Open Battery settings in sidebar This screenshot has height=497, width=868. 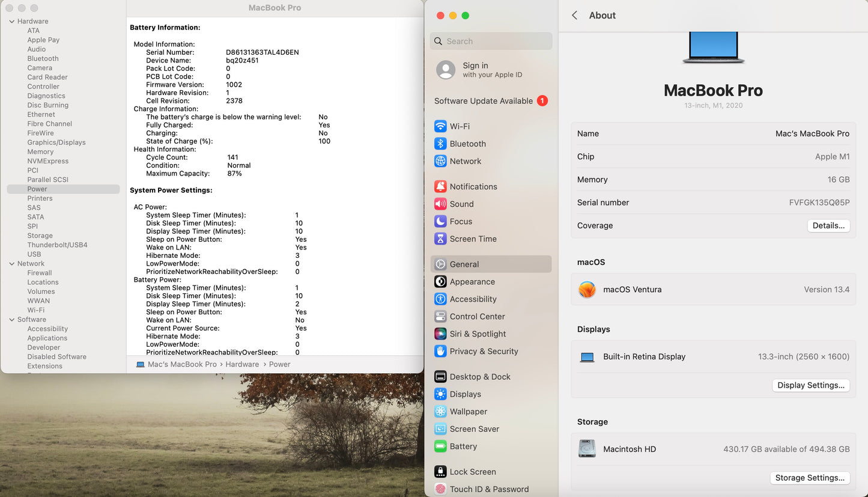pyautogui.click(x=463, y=447)
